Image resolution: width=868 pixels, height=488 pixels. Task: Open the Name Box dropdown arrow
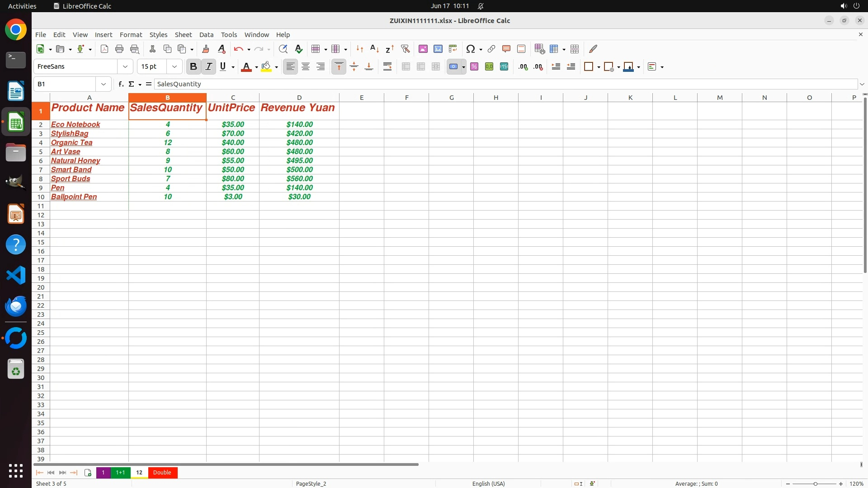[104, 84]
